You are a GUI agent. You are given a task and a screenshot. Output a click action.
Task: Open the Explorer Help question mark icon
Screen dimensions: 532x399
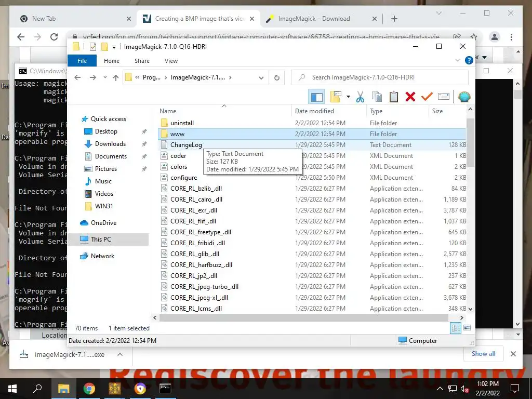[469, 60]
